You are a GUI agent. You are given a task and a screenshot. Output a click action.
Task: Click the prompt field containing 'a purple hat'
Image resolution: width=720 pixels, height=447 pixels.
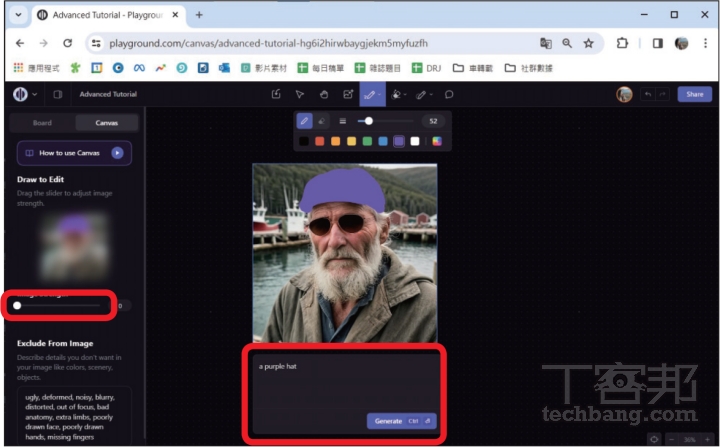[344, 380]
